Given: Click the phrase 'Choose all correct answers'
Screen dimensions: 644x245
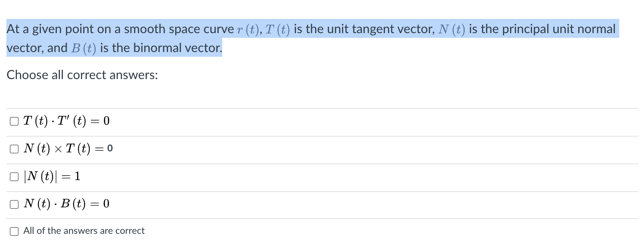Looking at the screenshot, I should pos(82,75).
